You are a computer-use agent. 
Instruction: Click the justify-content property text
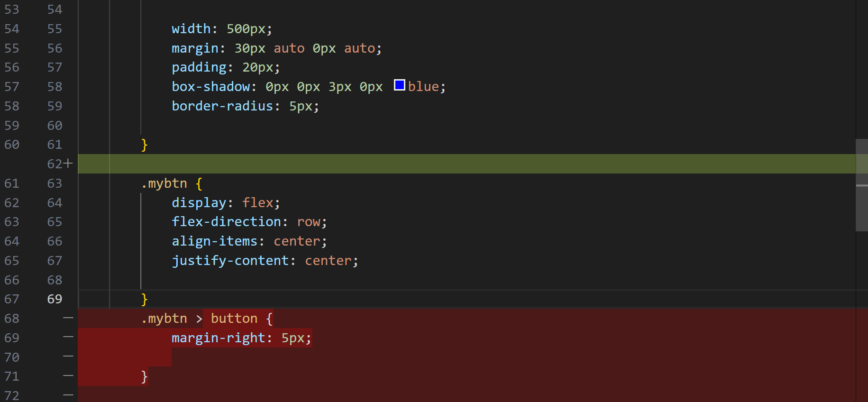tap(230, 261)
